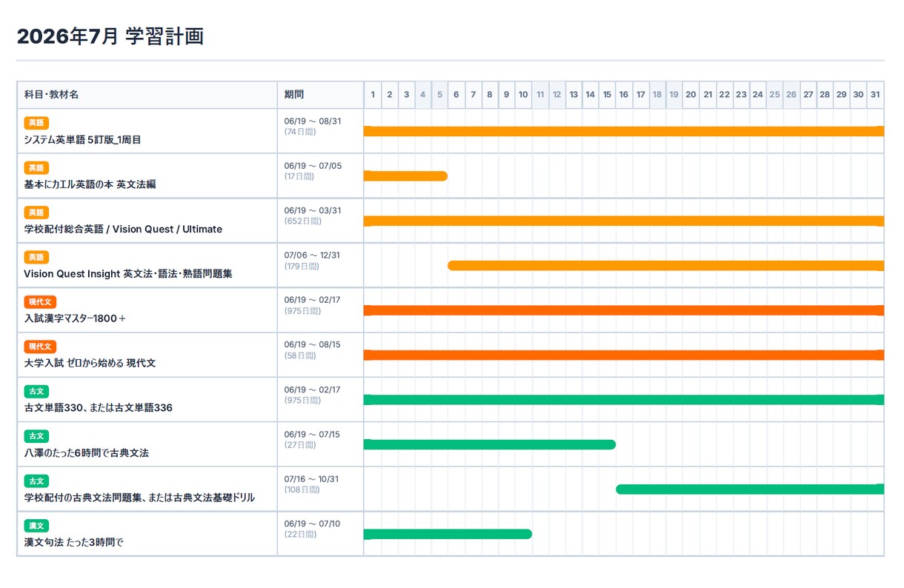Select day 26 in the calendar header
This screenshot has width=904, height=588.
791,95
